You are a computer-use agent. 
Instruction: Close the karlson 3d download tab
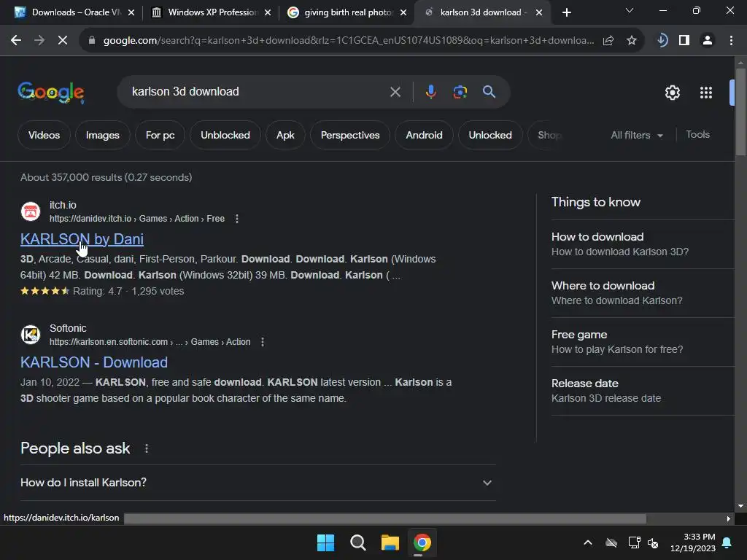click(x=539, y=12)
